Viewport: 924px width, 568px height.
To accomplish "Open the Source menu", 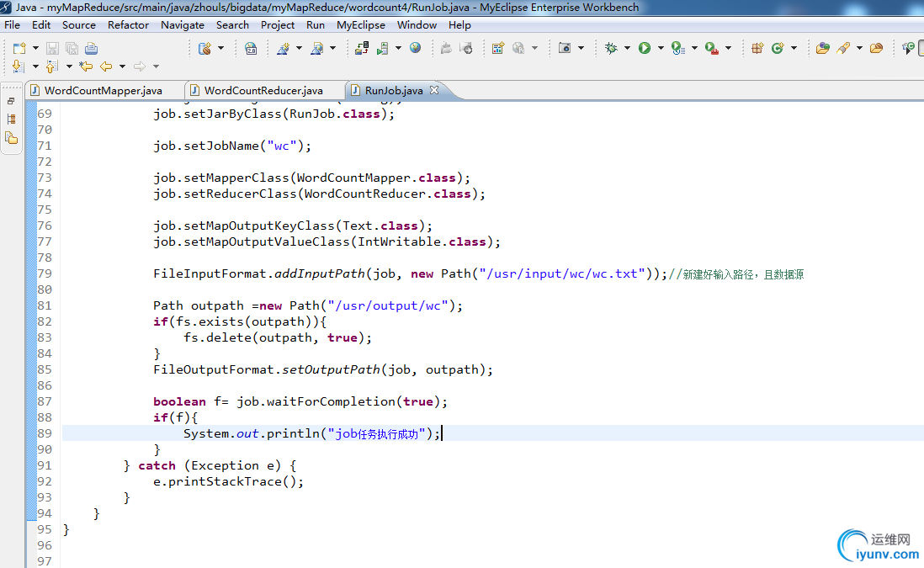I will [x=79, y=24].
